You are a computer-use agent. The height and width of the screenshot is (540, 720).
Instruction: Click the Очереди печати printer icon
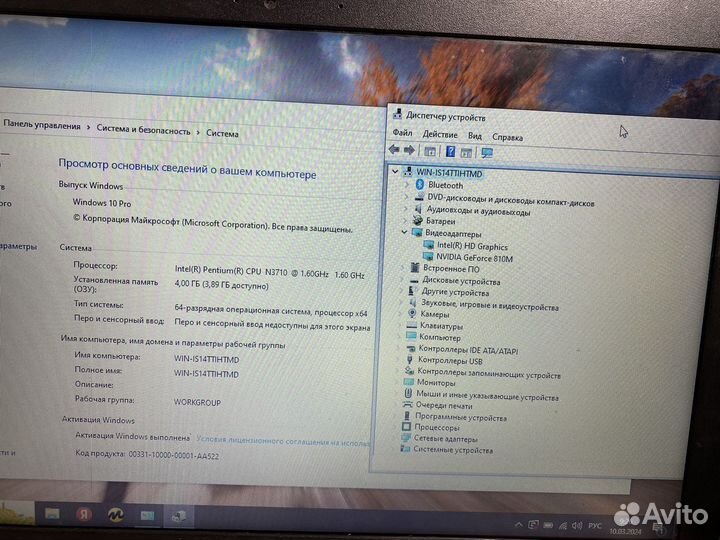coord(407,405)
